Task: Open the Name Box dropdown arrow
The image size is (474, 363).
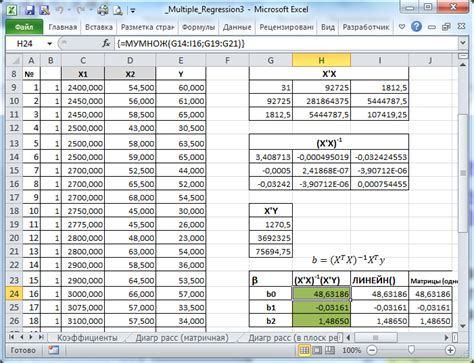Action: tap(50, 44)
